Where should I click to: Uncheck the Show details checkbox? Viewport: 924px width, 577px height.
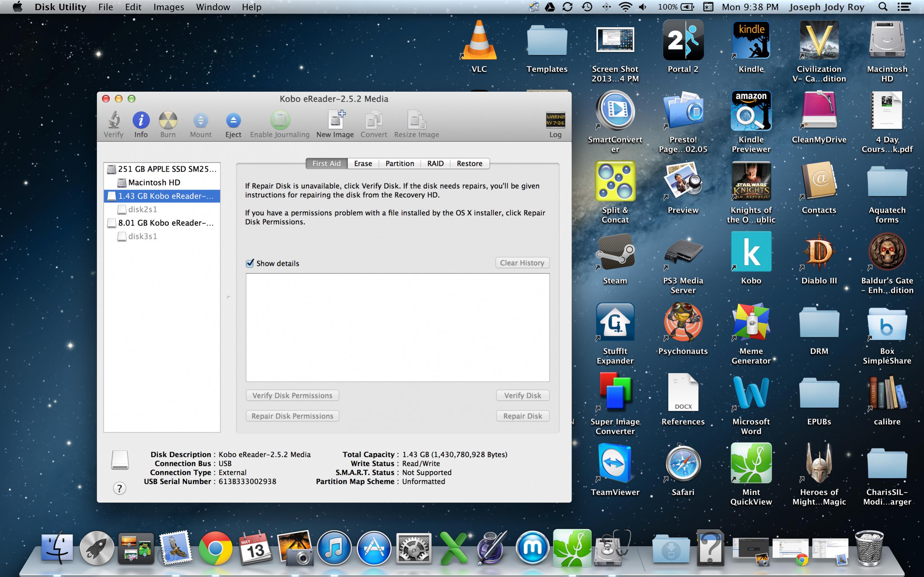click(250, 263)
